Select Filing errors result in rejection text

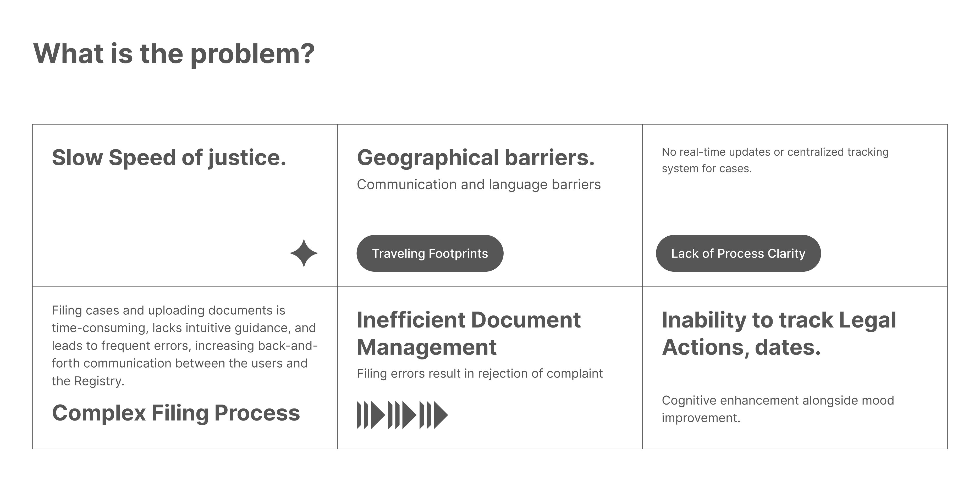tap(479, 373)
